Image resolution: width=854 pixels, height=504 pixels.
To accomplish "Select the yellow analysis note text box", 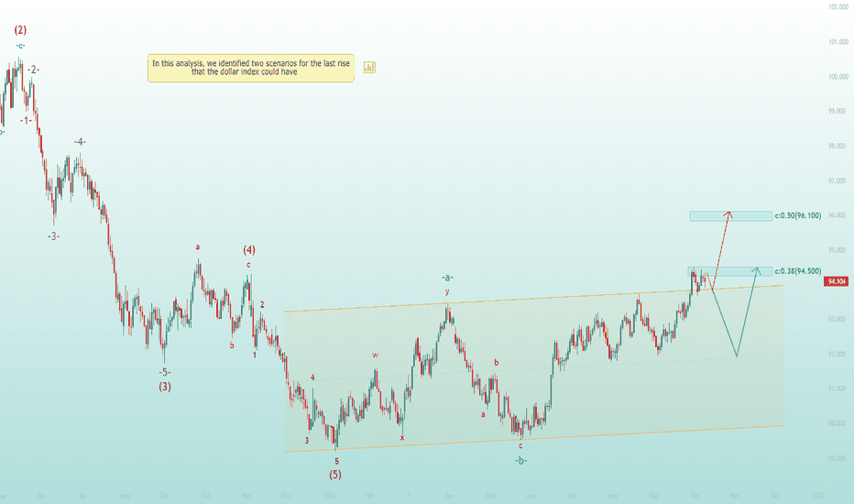I will 251,68.
